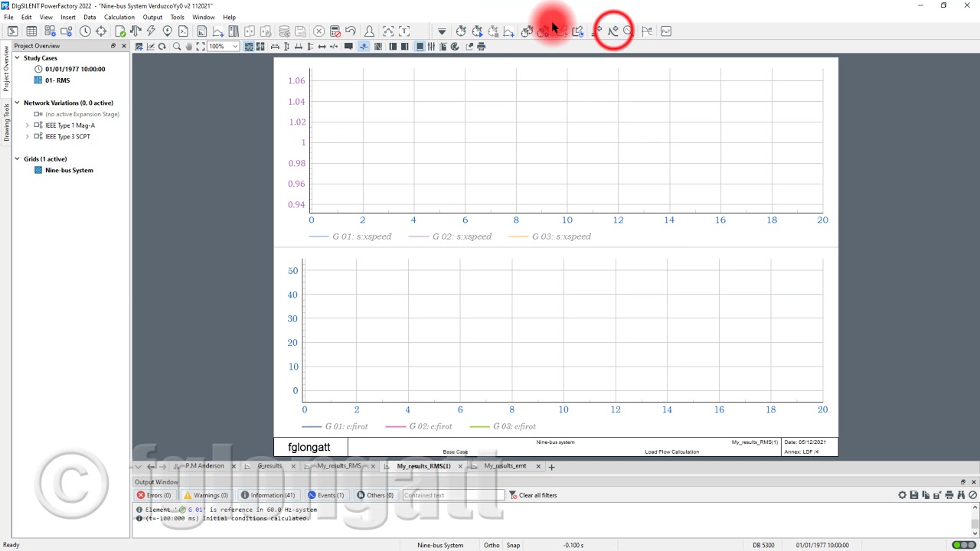
Task: Switch to the P.M Anderson tab
Action: pos(204,466)
